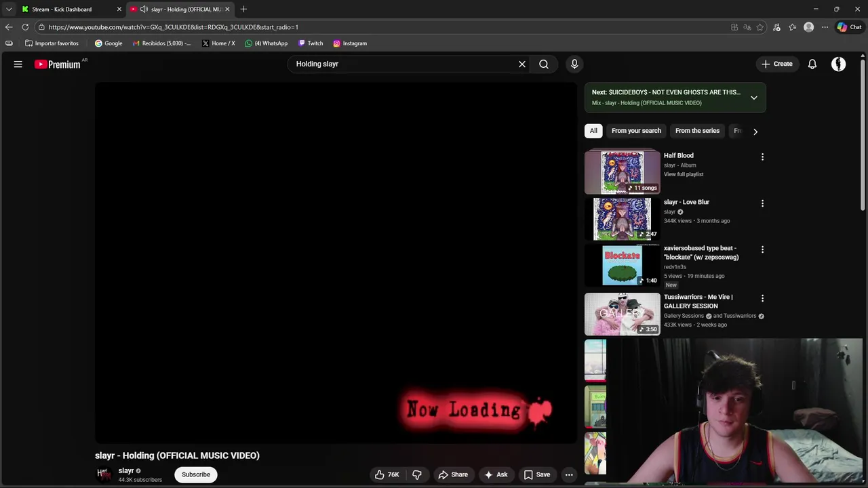Open Importar favoritos bookmark
The width and height of the screenshot is (868, 488).
point(52,43)
